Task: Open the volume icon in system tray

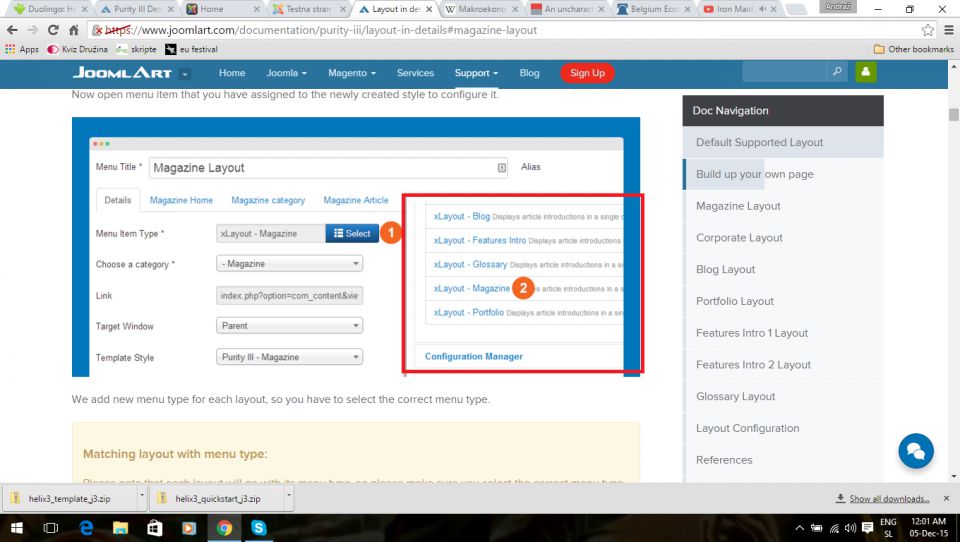Action: 850,528
